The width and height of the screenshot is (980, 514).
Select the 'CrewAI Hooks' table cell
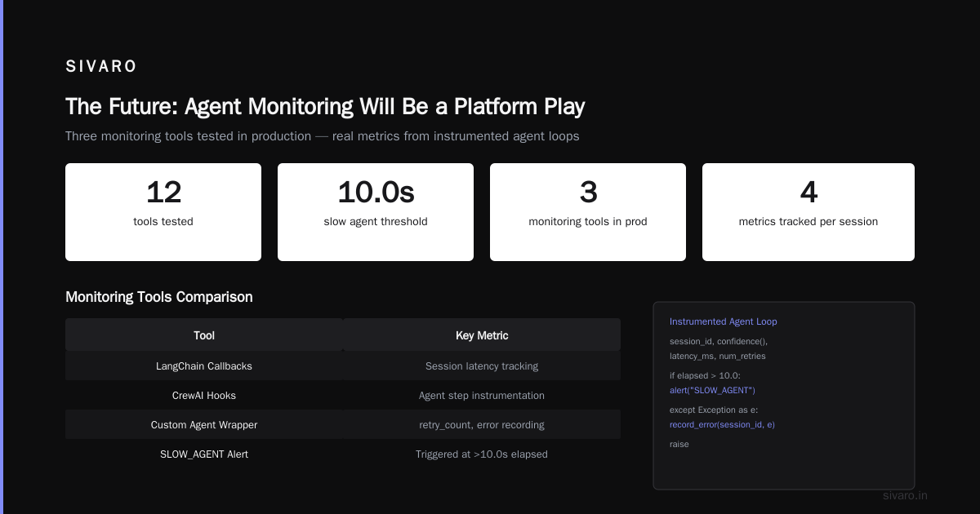tap(204, 396)
